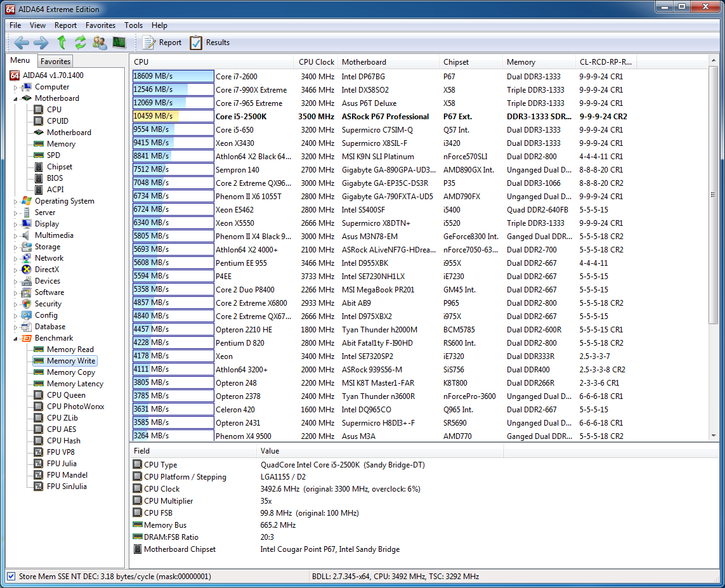
Task: Collapse the Motherboard tree node
Action: (16, 99)
